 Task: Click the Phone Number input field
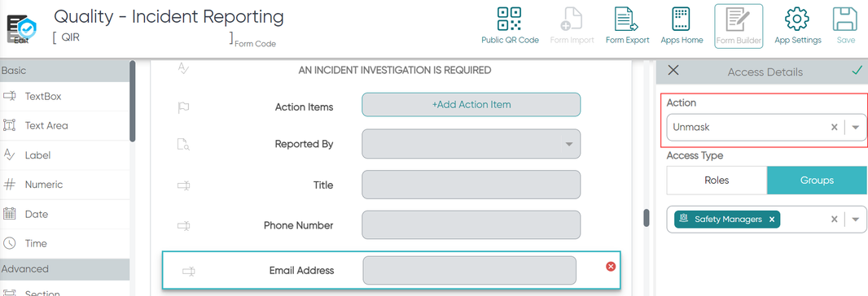click(471, 225)
